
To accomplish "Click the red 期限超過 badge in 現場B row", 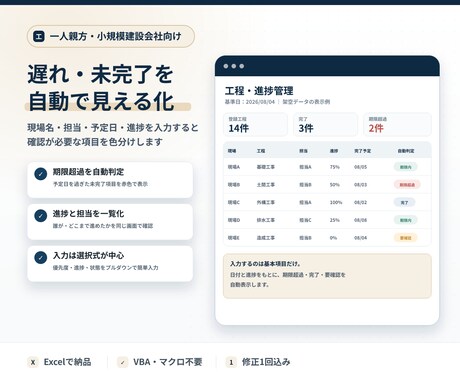I will [407, 185].
